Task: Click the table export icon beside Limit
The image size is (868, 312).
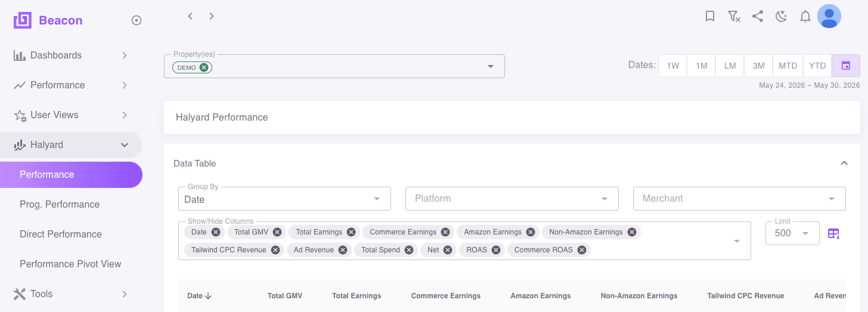Action: [x=834, y=233]
